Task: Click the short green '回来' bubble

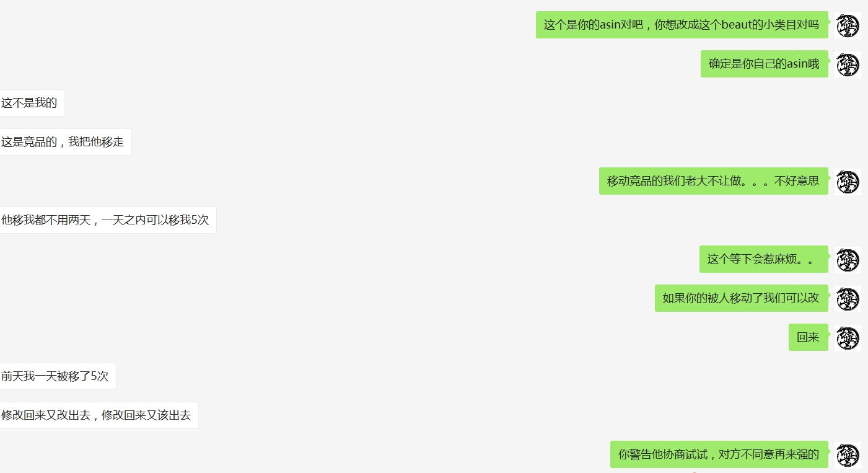Action: pyautogui.click(x=809, y=337)
